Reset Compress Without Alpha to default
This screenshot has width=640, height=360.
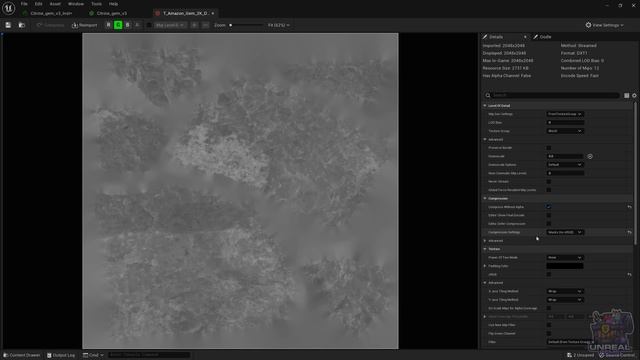tap(629, 207)
